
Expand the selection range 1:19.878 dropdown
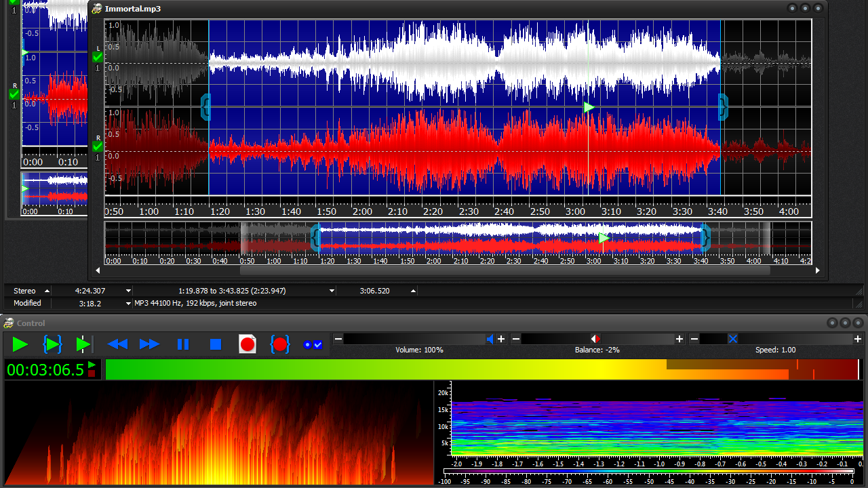tap(332, 291)
